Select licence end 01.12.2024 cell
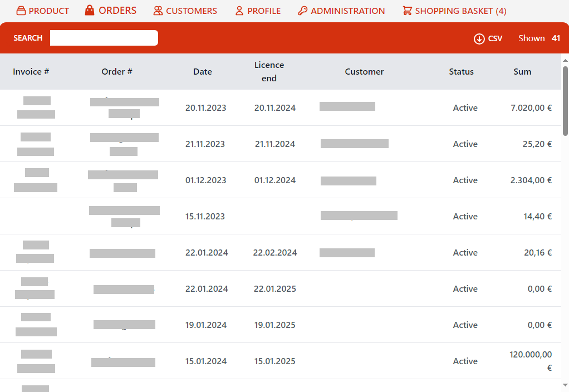Image resolution: width=569 pixels, height=392 pixels. click(x=274, y=180)
